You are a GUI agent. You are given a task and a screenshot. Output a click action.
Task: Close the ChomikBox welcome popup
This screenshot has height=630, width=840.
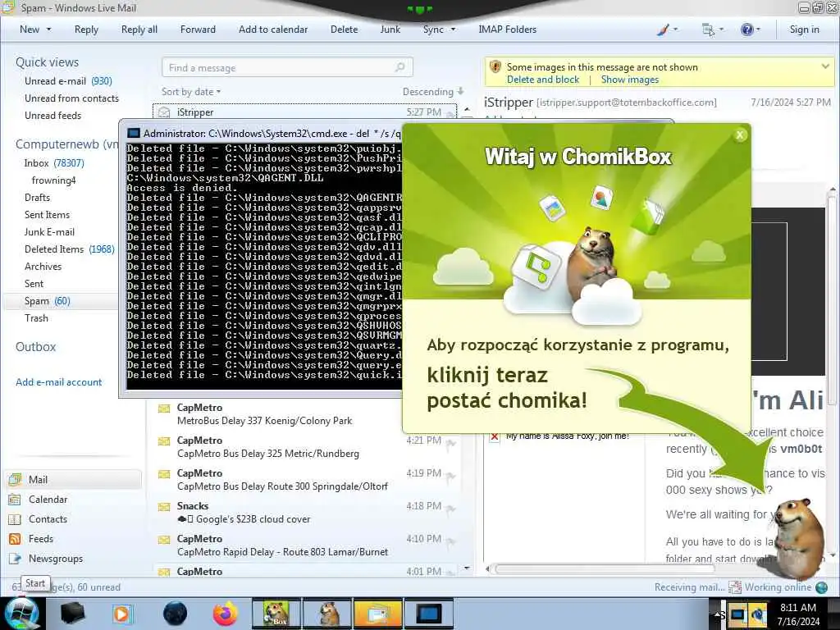740,135
